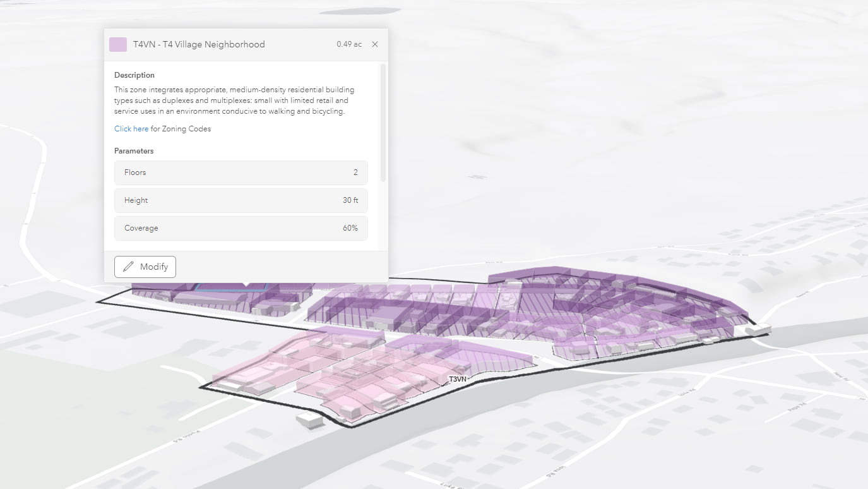The width and height of the screenshot is (868, 489).
Task: Click the 60% coverage value
Action: pyautogui.click(x=350, y=228)
